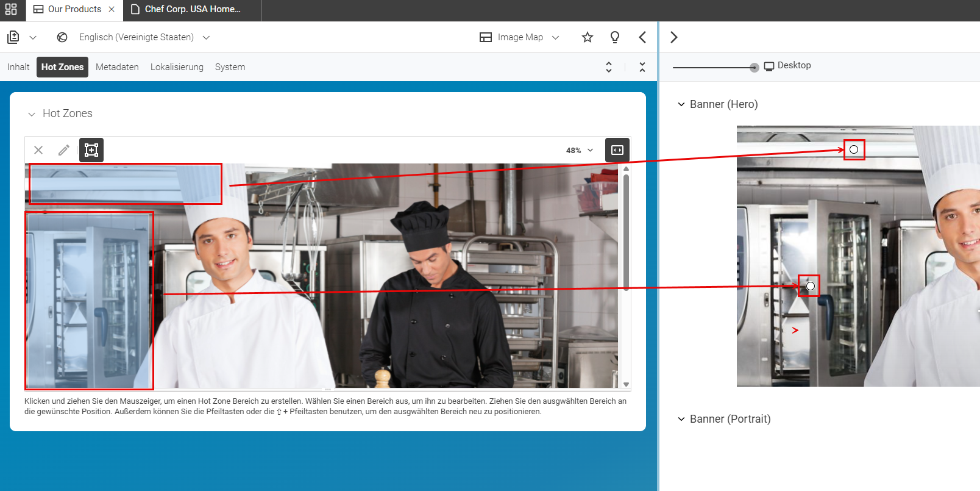
Task: Open the dashboard grid icon
Action: pos(11,9)
